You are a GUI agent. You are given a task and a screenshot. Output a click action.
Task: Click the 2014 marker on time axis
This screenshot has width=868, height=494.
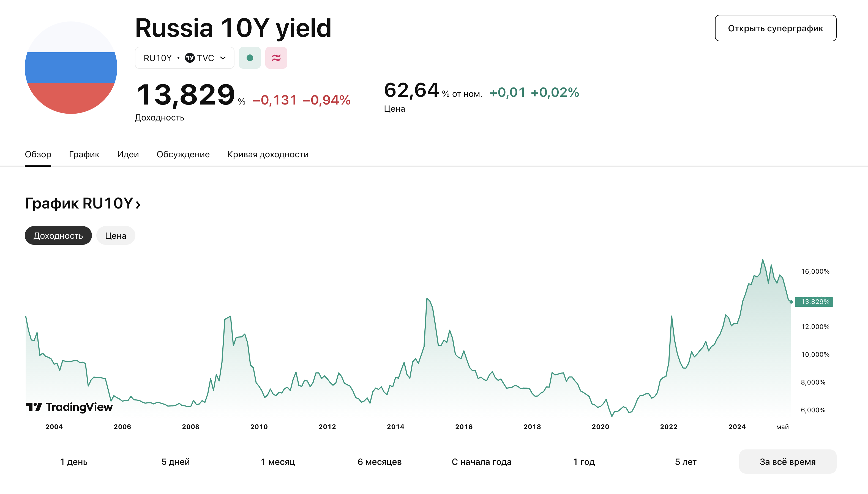tap(395, 427)
